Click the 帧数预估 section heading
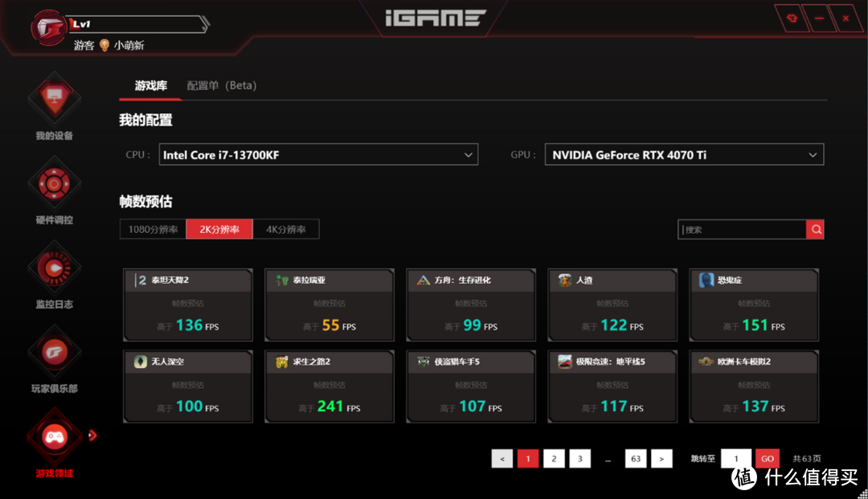This screenshot has height=499, width=868. click(x=145, y=202)
